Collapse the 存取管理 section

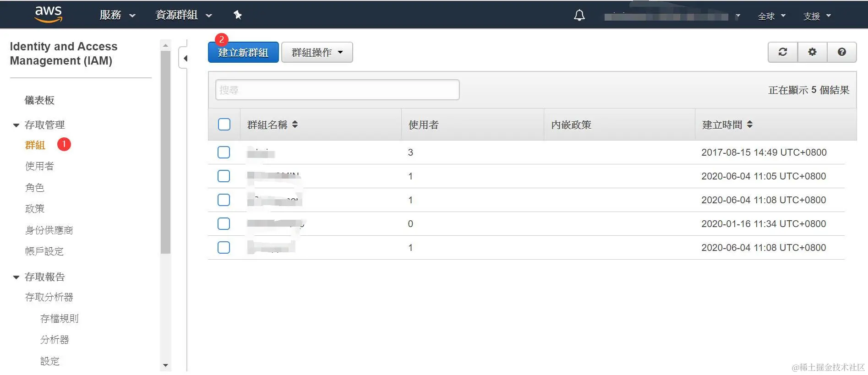click(x=16, y=125)
